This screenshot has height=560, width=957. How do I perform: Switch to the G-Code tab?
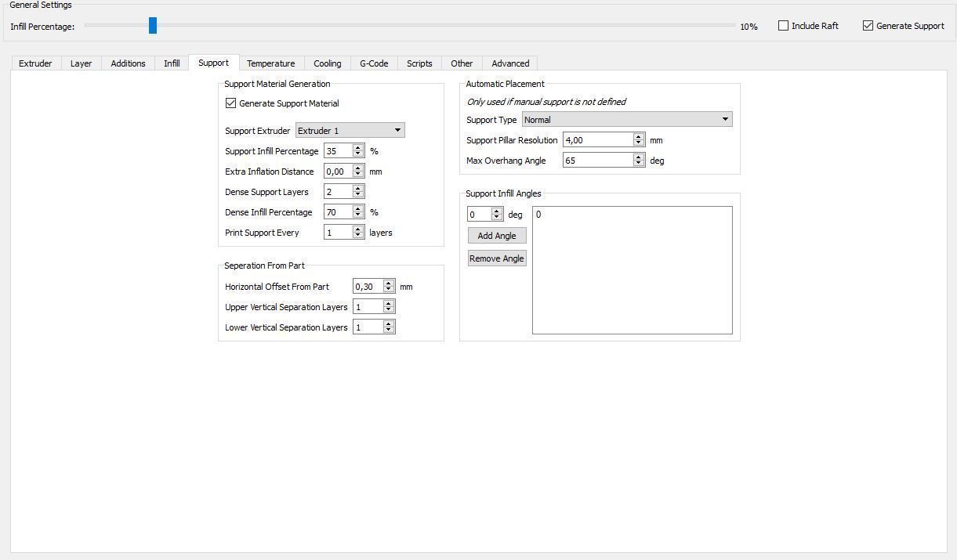tap(374, 63)
